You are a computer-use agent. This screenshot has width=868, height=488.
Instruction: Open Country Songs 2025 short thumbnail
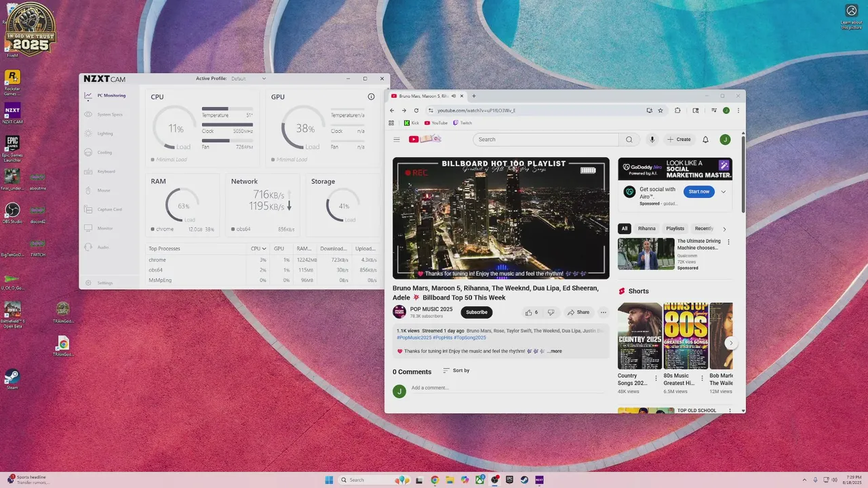(x=639, y=336)
